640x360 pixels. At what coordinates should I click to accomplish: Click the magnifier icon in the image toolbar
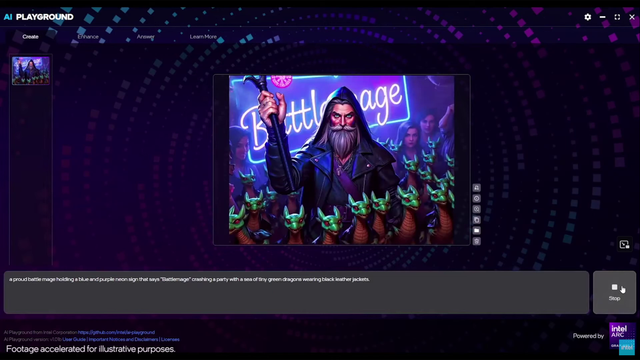coord(476,209)
